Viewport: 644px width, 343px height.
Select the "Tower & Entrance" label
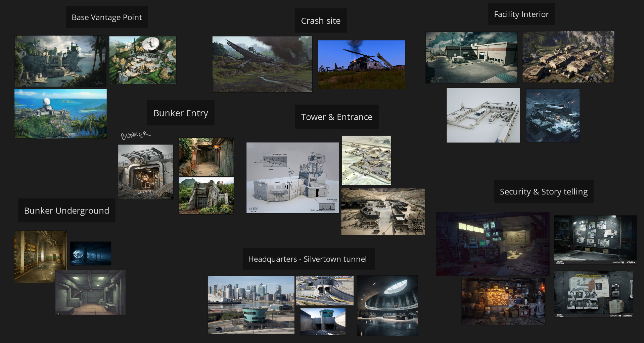click(337, 117)
